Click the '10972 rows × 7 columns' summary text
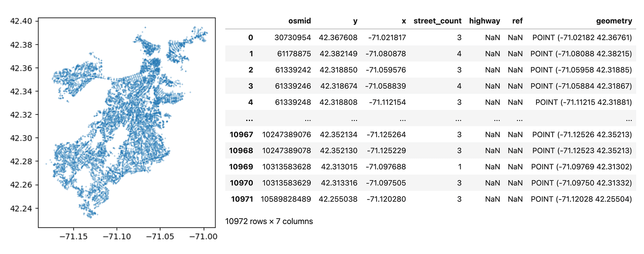The width and height of the screenshot is (644, 254). (x=269, y=221)
